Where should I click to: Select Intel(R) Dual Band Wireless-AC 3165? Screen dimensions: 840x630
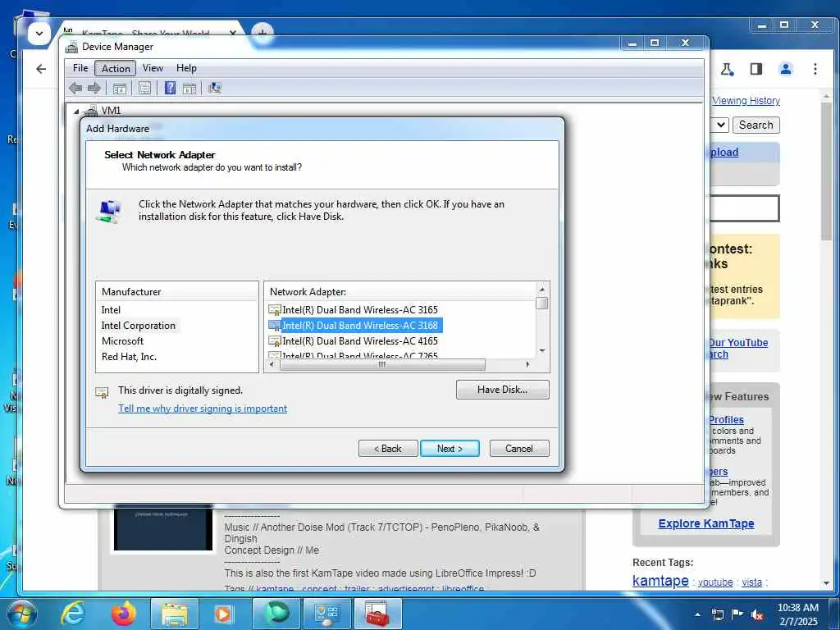tap(359, 309)
